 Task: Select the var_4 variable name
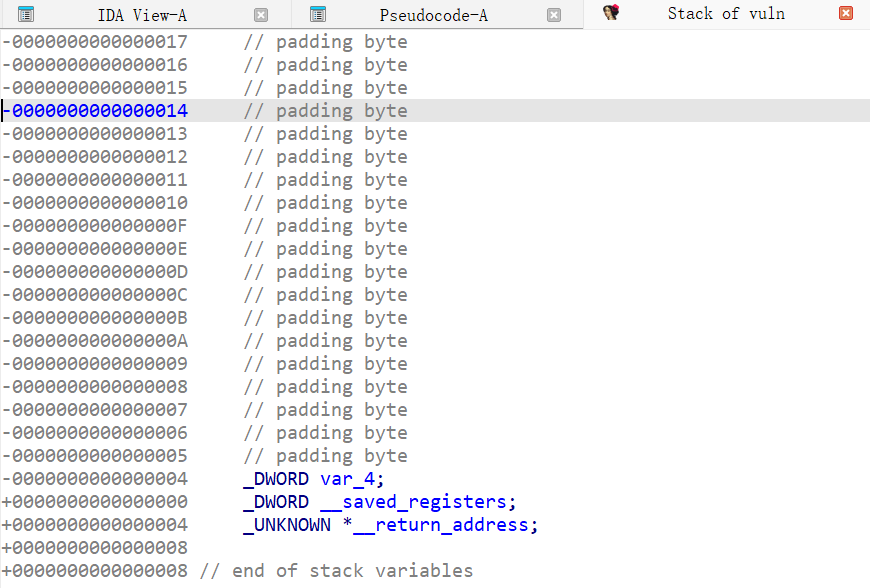[347, 479]
